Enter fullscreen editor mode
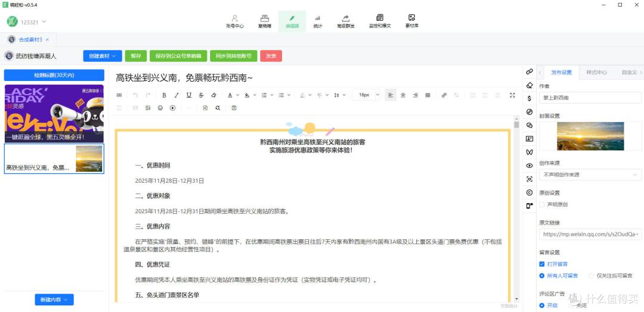Image resolution: width=644 pixels, height=312 pixels. point(512,95)
